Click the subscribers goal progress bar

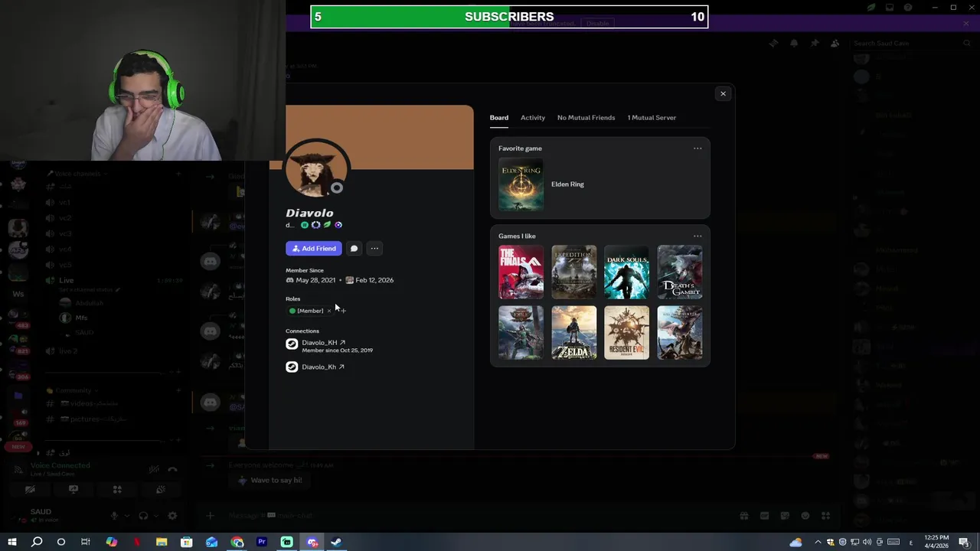[x=509, y=17]
